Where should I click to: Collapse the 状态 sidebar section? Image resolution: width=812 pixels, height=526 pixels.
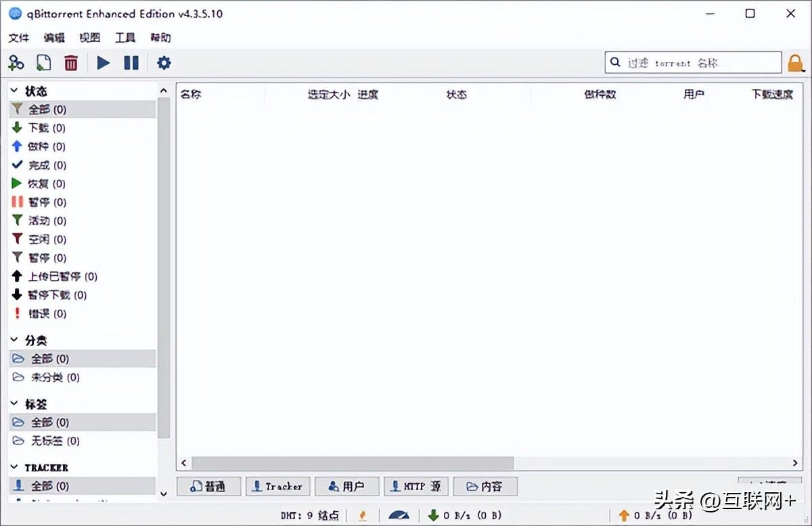(x=15, y=91)
